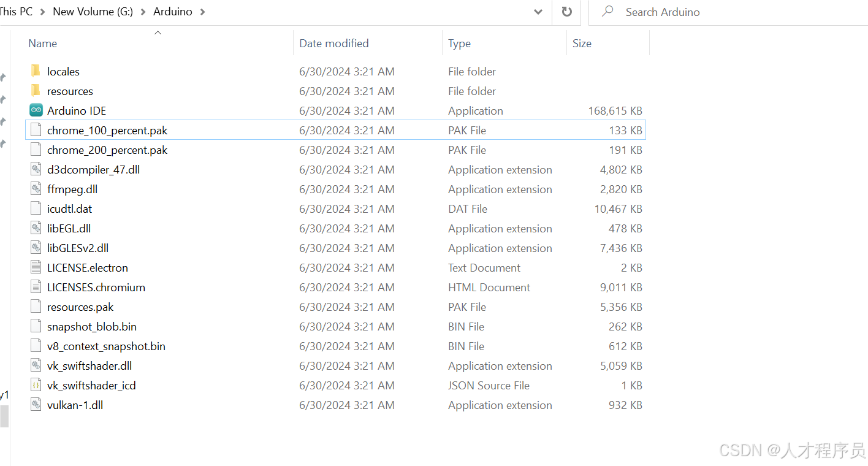Select the resources folder name
This screenshot has width=868, height=466.
point(70,91)
